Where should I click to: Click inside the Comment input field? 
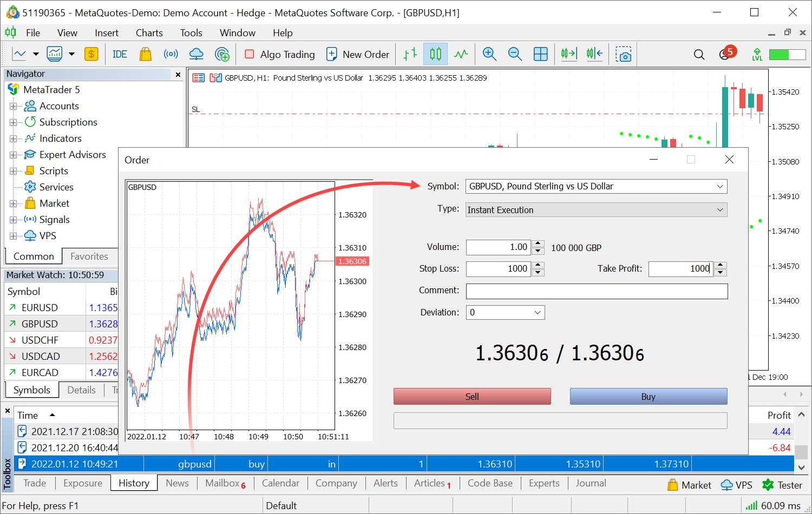(595, 291)
